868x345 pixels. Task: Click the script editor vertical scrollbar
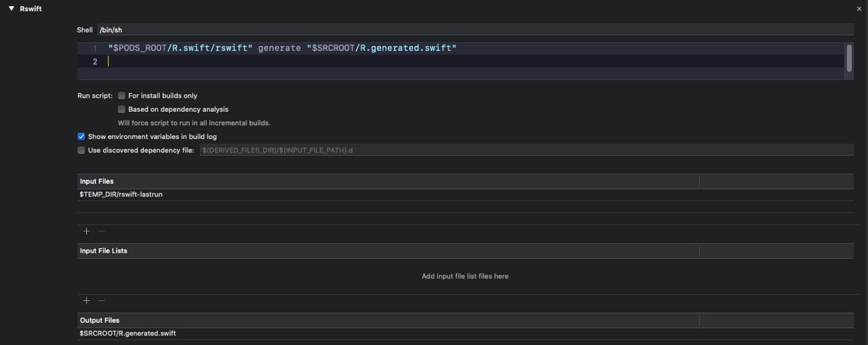point(849,58)
